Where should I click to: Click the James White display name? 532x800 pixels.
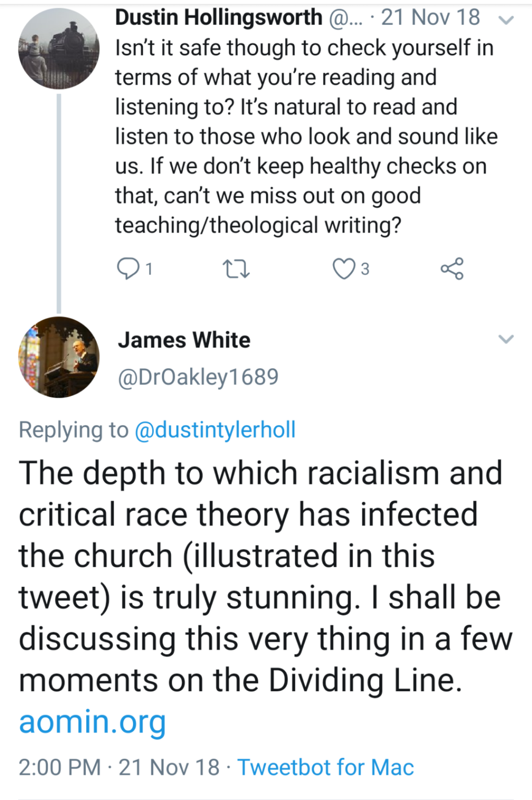pos(184,340)
